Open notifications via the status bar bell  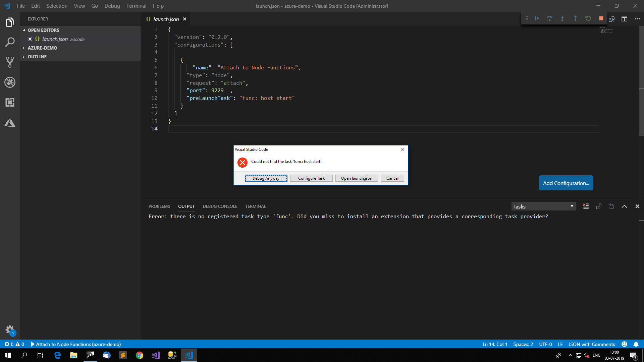pos(636,344)
